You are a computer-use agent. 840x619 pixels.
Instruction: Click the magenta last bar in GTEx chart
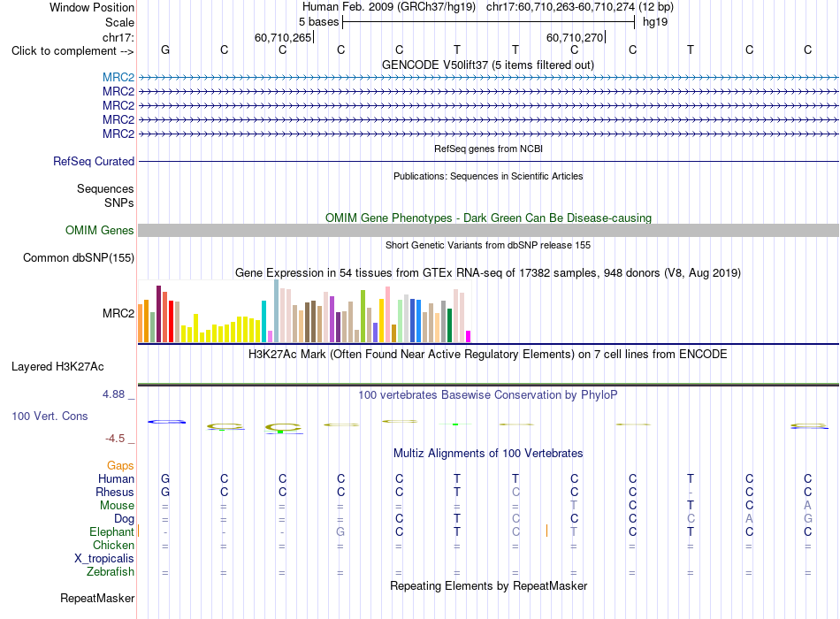pyautogui.click(x=469, y=337)
